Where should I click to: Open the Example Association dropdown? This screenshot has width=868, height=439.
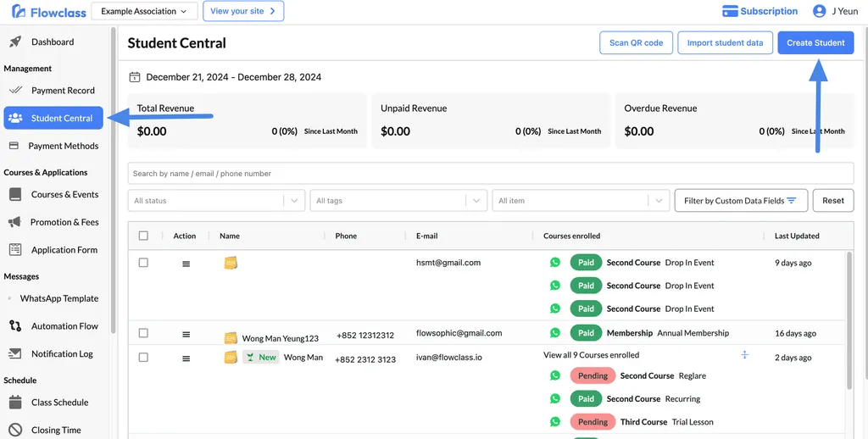coord(144,11)
